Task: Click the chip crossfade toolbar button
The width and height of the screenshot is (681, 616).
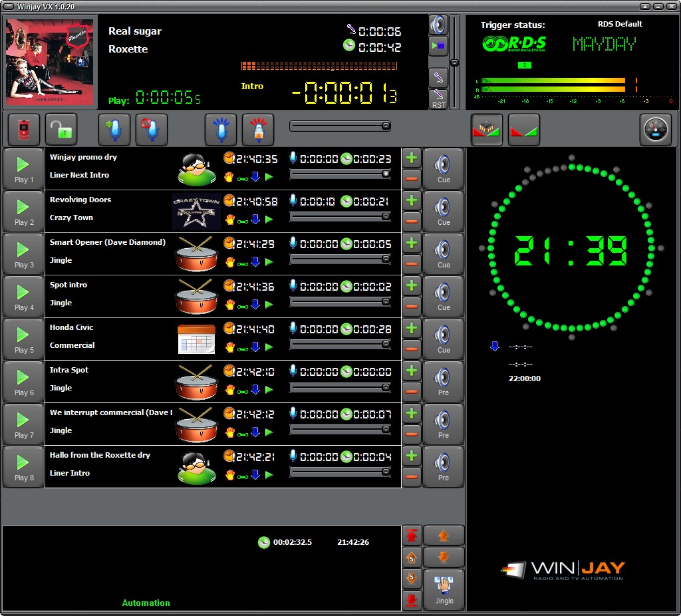Action: click(486, 130)
